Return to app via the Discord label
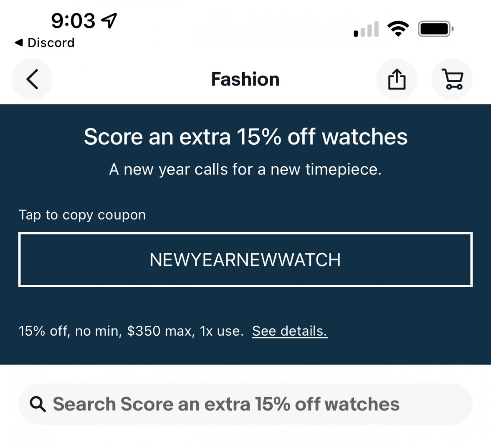 (51, 43)
